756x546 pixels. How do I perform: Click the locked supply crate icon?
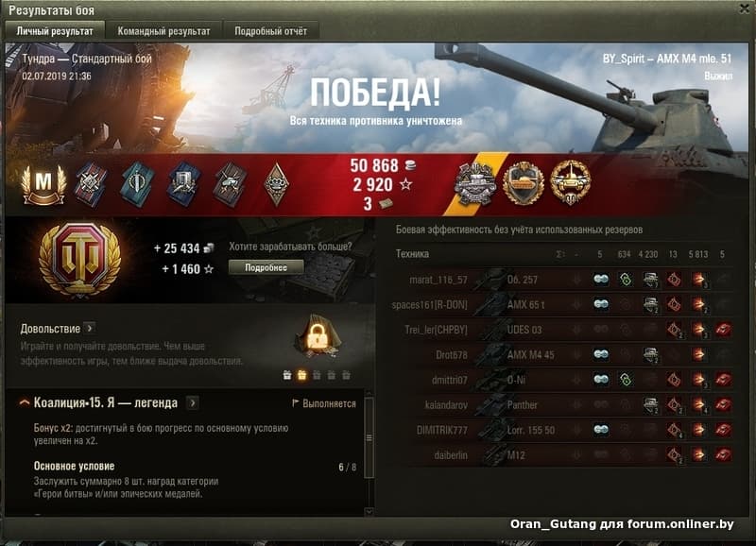[317, 336]
